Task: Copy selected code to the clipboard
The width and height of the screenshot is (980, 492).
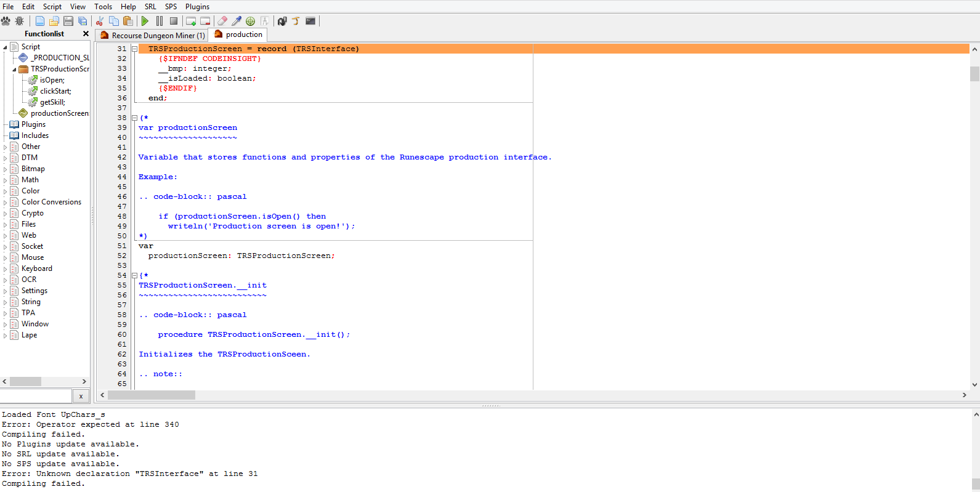Action: [x=114, y=21]
